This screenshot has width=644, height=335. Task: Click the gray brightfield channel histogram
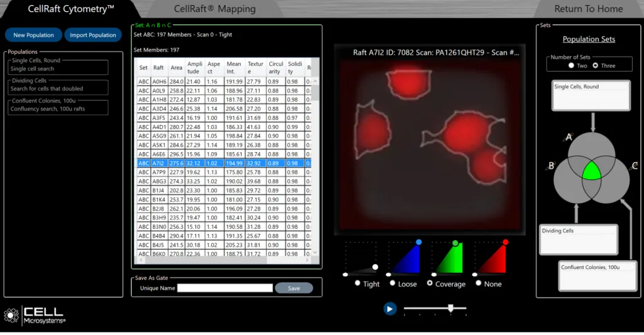click(362, 258)
